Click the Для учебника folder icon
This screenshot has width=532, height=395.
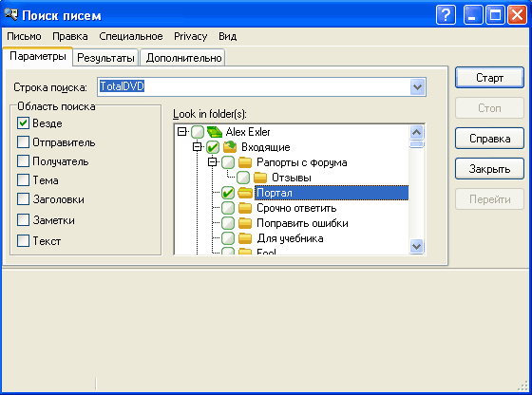click(x=245, y=238)
